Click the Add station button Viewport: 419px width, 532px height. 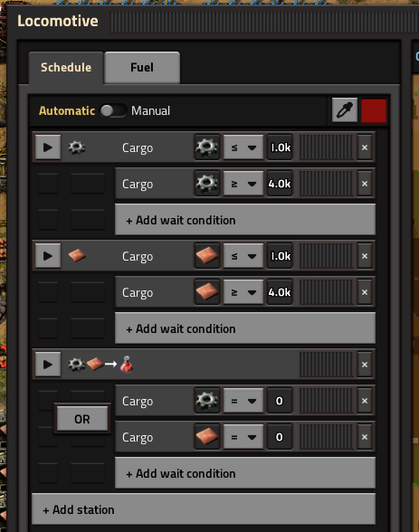(204, 509)
